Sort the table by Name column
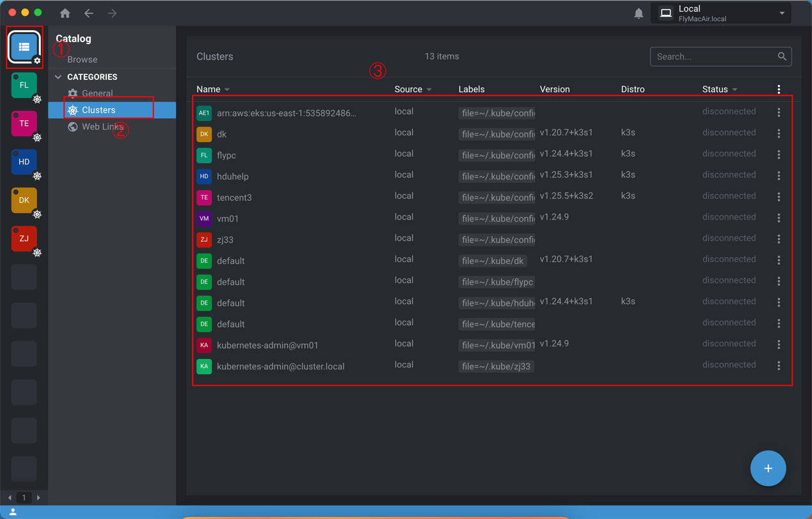 click(x=209, y=90)
